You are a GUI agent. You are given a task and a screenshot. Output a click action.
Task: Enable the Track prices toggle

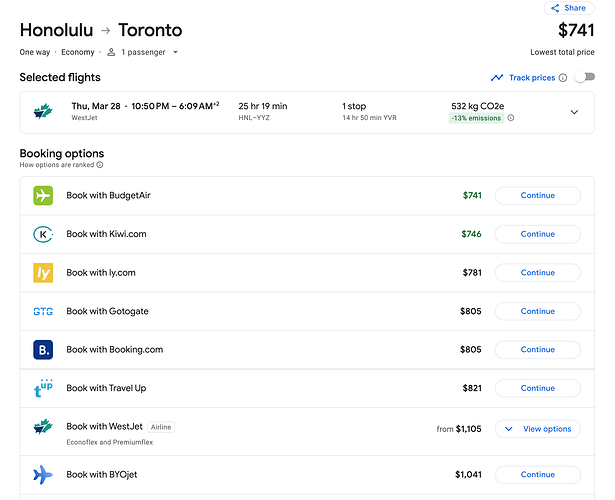pos(583,78)
